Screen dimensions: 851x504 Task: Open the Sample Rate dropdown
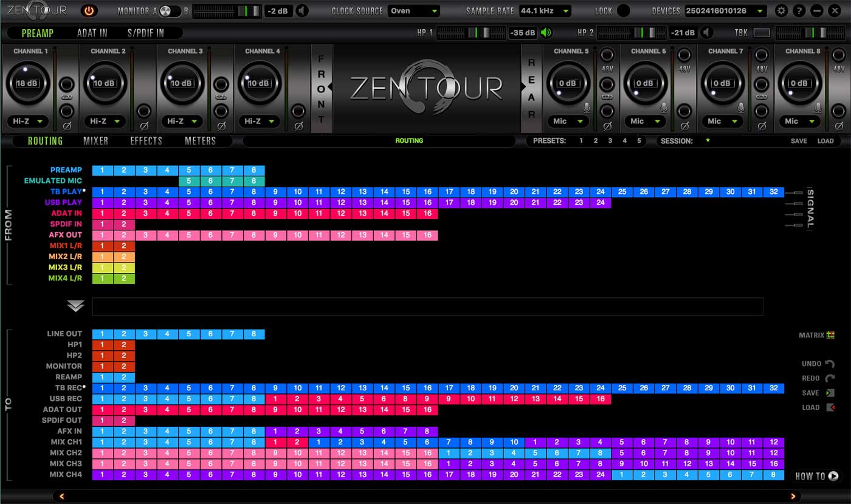coord(545,11)
